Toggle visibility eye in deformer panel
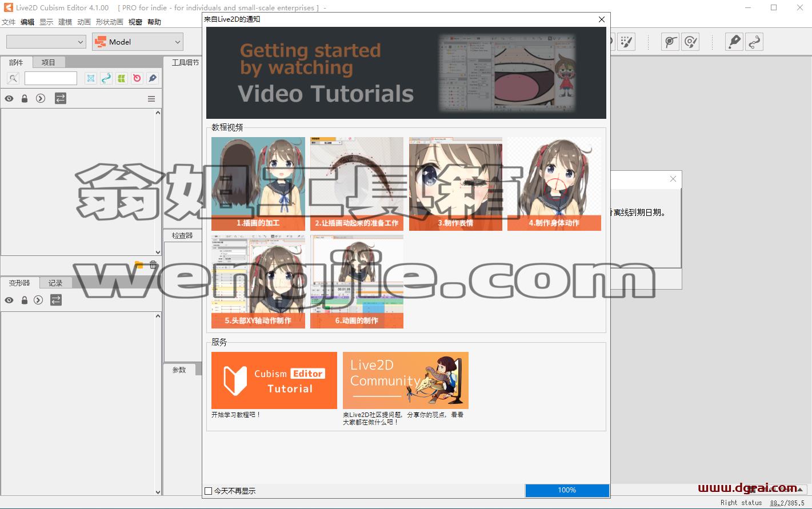Screen dimensions: 812x509 click(9, 300)
